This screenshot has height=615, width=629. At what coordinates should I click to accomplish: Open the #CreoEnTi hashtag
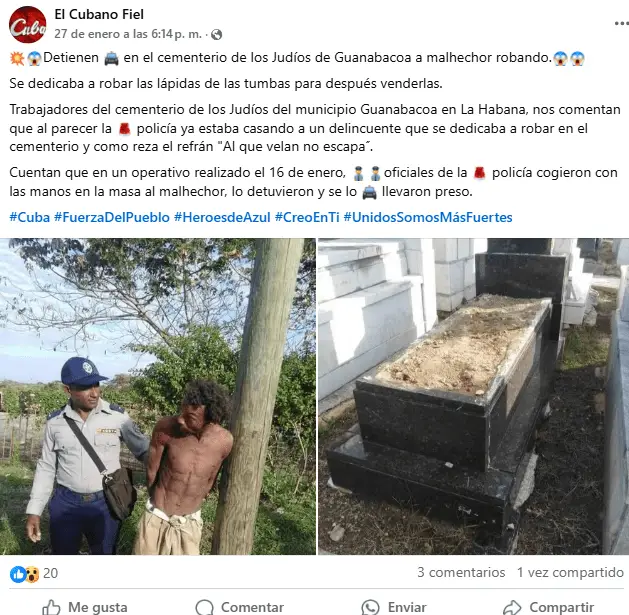click(307, 217)
